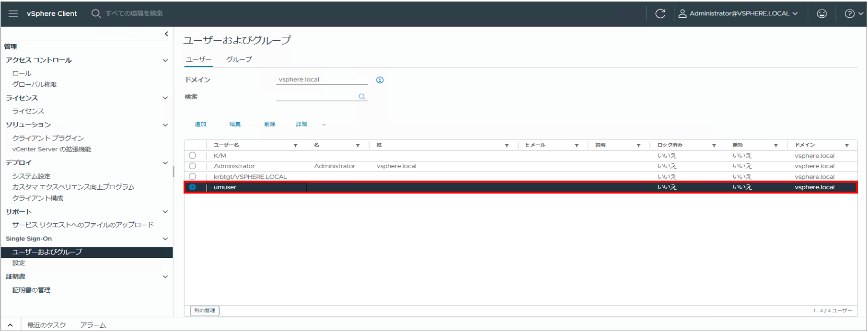Image resolution: width=868 pixels, height=332 pixels.
Task: Click the 編集 button
Action: [235, 125]
